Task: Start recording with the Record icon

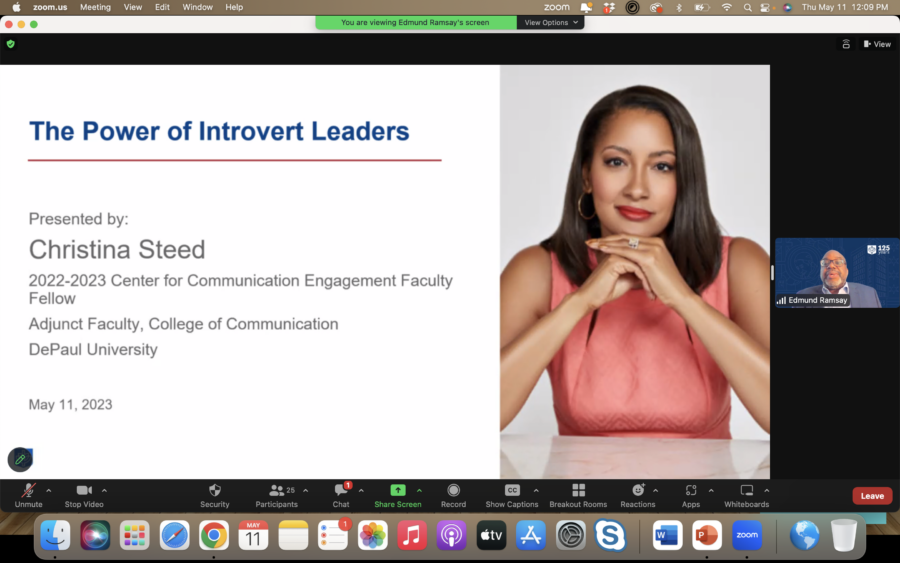Action: [x=453, y=491]
